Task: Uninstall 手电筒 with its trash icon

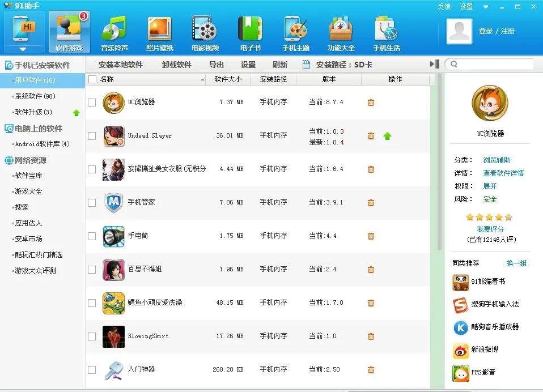Action: click(371, 236)
